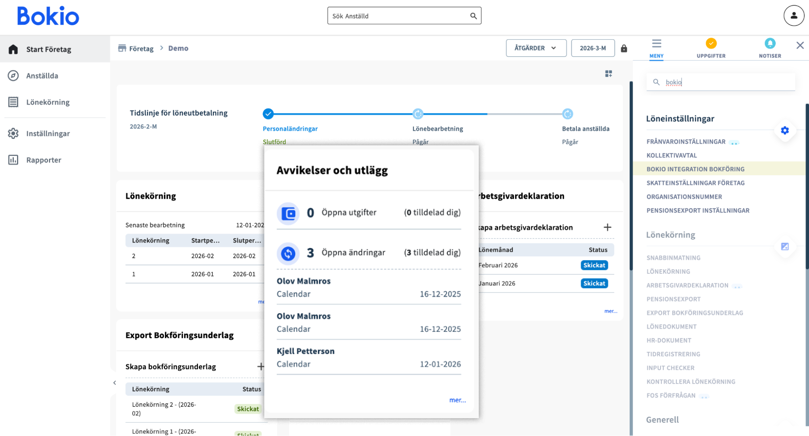Open the user profile avatar

pos(793,16)
